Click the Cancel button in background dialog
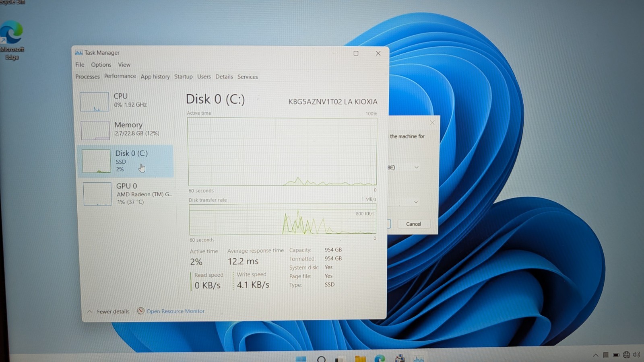644x362 pixels. pyautogui.click(x=413, y=224)
